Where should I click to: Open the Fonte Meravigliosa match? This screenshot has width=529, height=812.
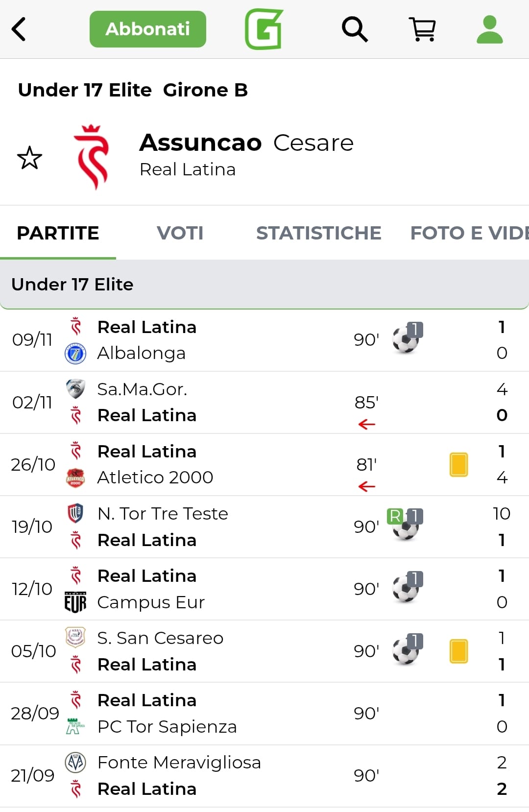click(264, 776)
